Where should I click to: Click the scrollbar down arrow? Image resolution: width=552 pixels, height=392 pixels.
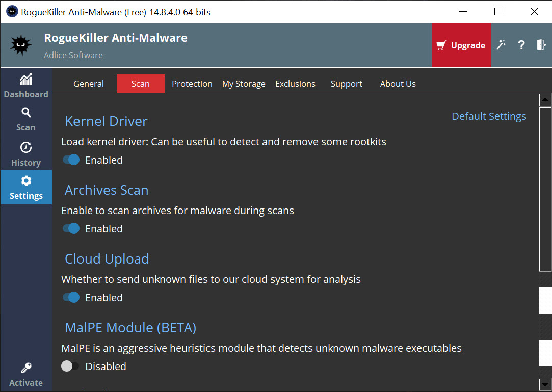click(x=545, y=384)
